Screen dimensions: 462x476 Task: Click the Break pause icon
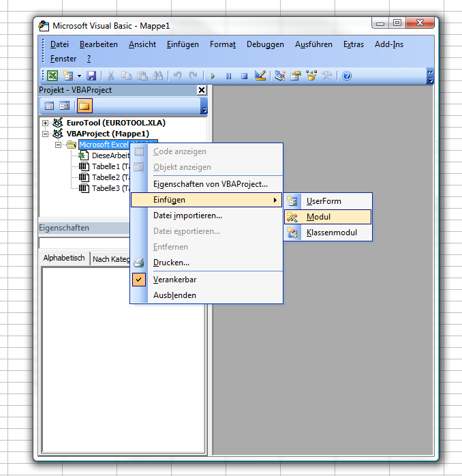pyautogui.click(x=228, y=76)
